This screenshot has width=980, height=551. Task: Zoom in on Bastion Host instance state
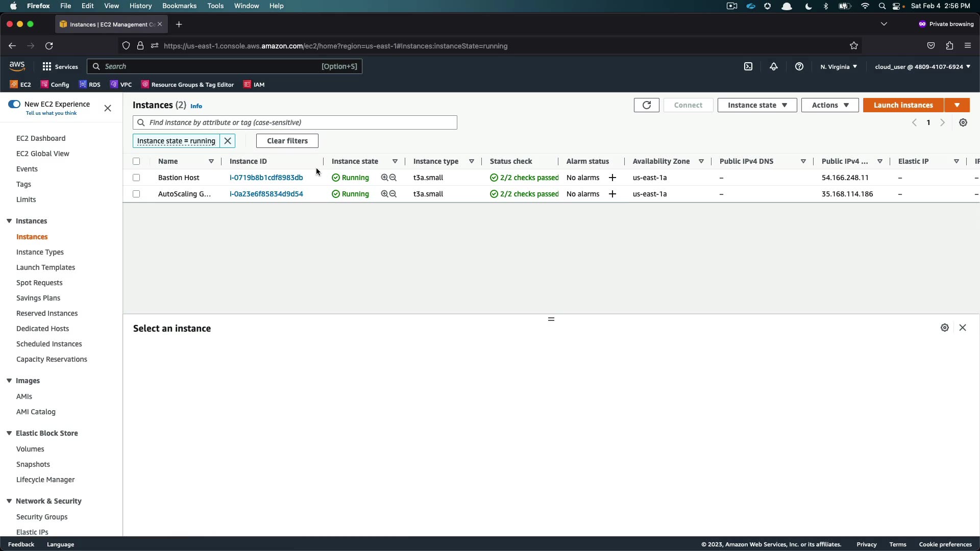[x=384, y=178]
